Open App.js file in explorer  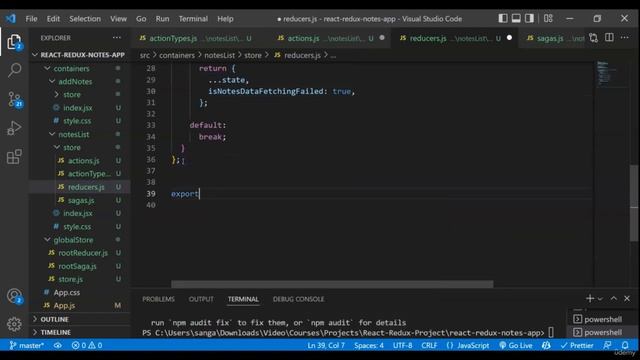[x=80, y=305]
